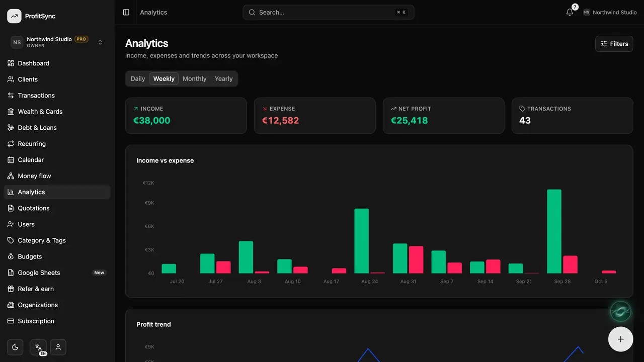Image resolution: width=644 pixels, height=362 pixels.
Task: Click the Transactions 43 card
Action: pos(573,116)
